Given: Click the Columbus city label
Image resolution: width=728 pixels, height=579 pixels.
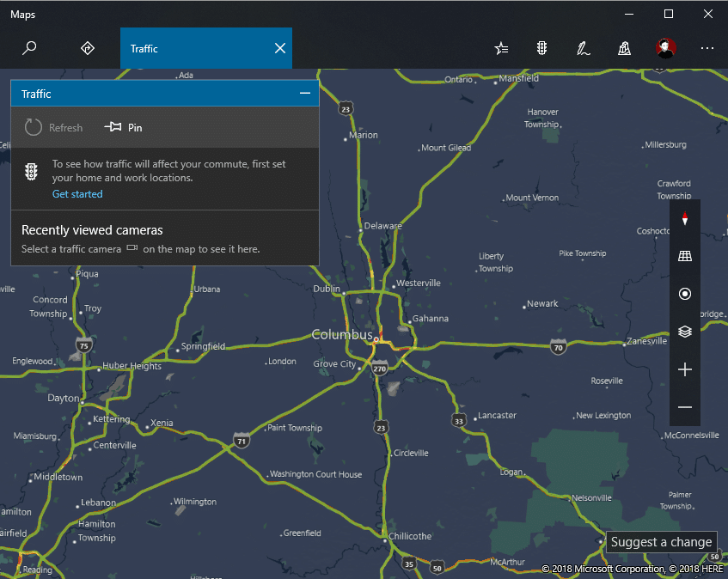Looking at the screenshot, I should 342,334.
